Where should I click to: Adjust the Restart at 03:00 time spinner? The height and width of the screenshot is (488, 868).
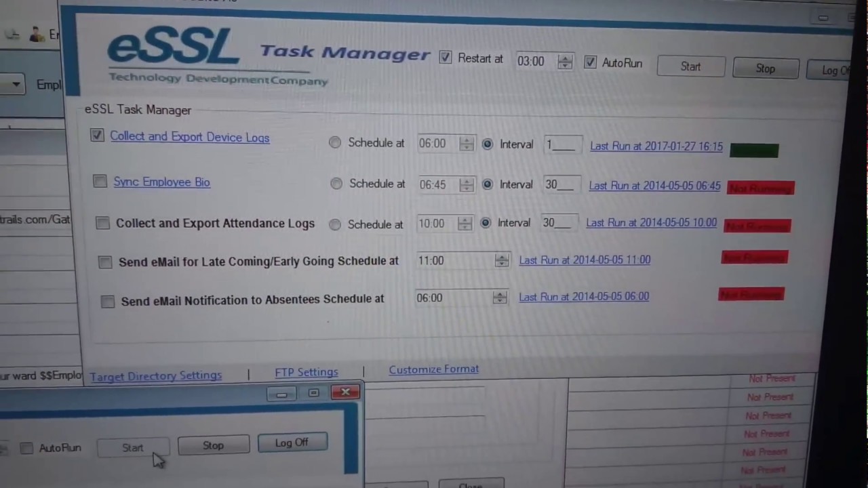565,62
